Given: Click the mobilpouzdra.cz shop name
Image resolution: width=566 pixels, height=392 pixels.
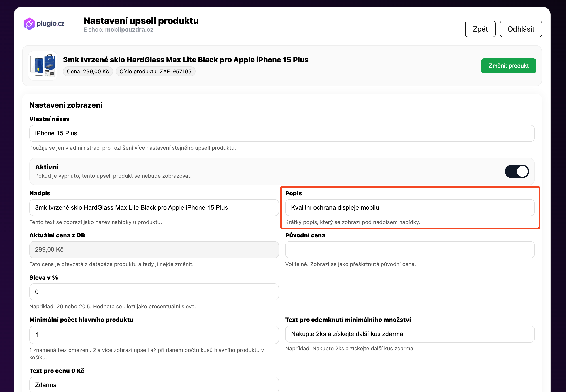Looking at the screenshot, I should click(129, 30).
